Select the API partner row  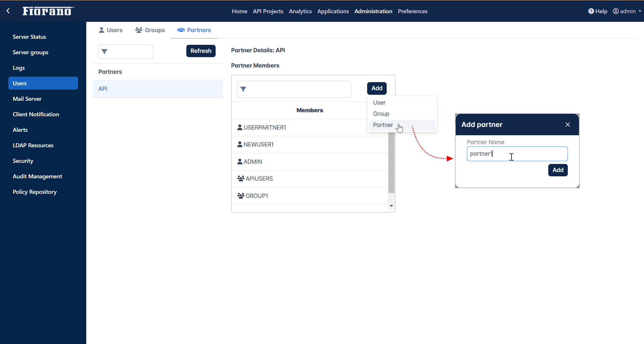click(158, 89)
